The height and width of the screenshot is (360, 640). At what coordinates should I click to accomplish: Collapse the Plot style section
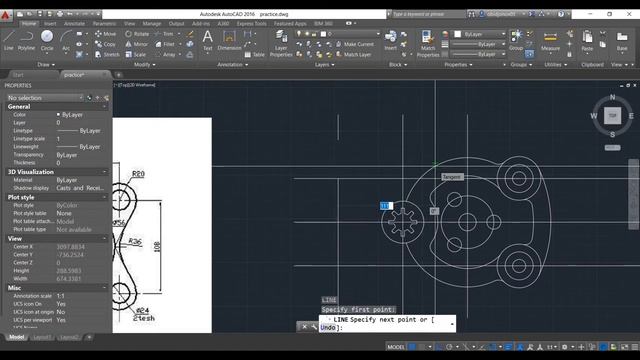104,197
